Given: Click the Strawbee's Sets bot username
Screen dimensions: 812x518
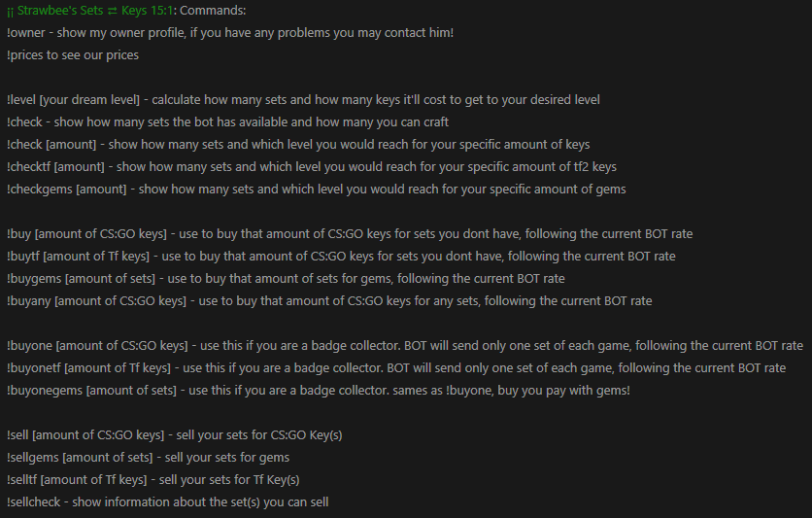Looking at the screenshot, I should tap(58, 11).
